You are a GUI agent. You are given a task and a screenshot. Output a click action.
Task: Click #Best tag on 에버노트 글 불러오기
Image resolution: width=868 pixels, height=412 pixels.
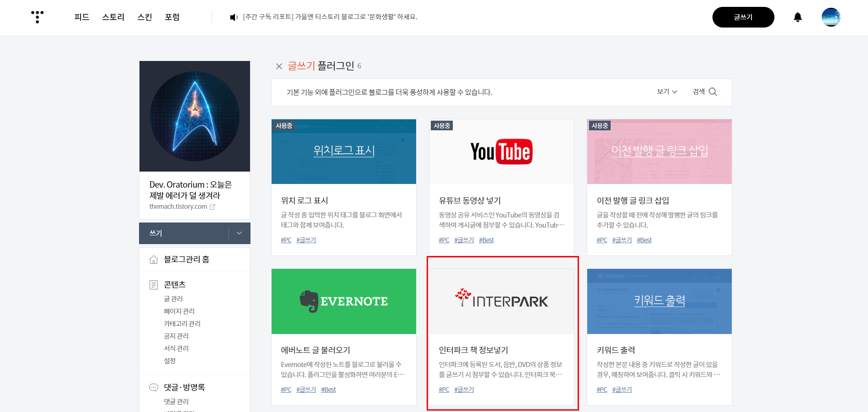pos(328,390)
